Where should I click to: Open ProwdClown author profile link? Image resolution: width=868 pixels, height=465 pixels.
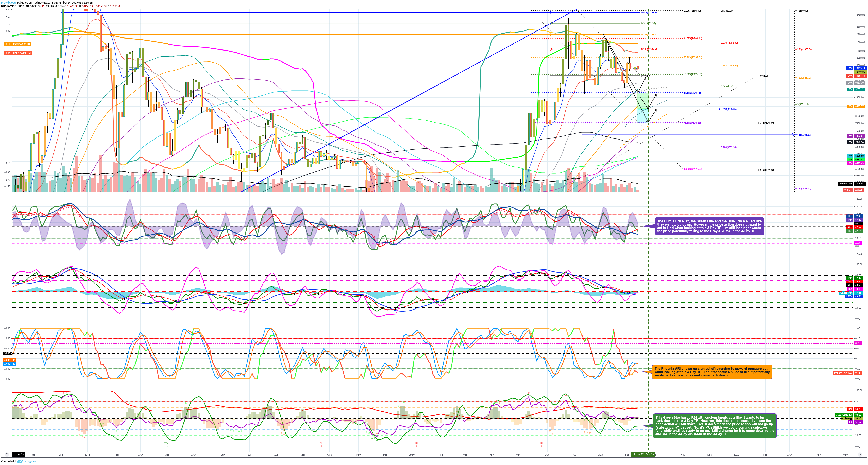pyautogui.click(x=9, y=2)
